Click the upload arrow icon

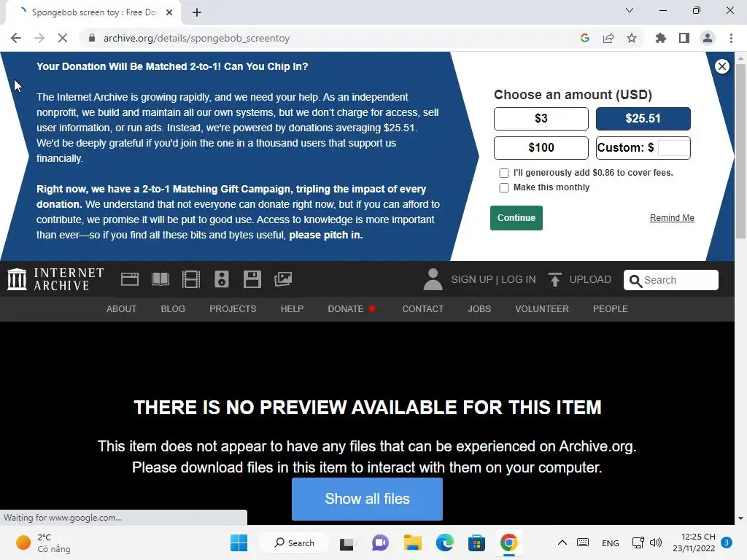[x=555, y=279]
